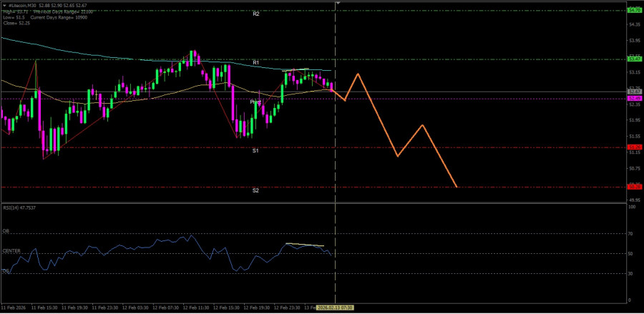Select the magenta 52.49 pivot price tag
644x314 pixels.
tap(634, 98)
